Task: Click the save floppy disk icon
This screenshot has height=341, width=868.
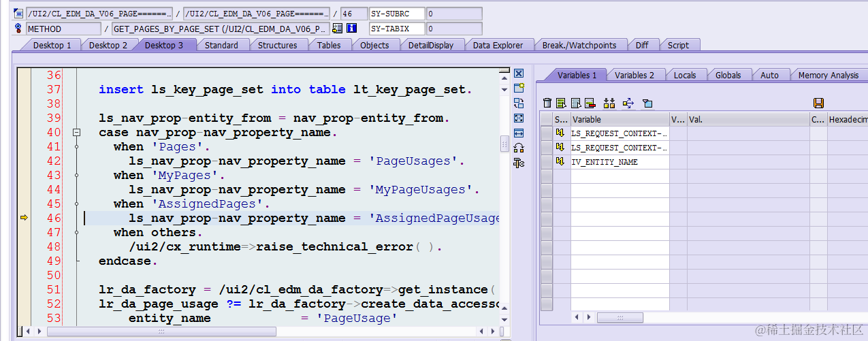Action: (x=818, y=103)
